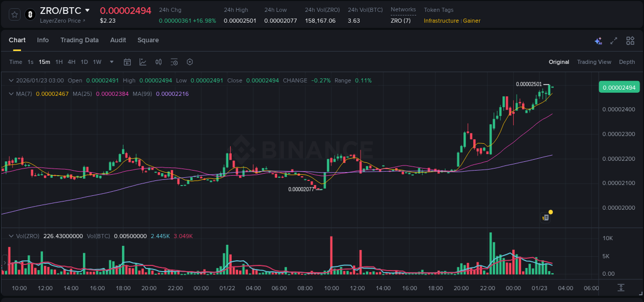
Task: Collapse the Vol(ZRO) indicator row chevron
Action: pos(10,236)
